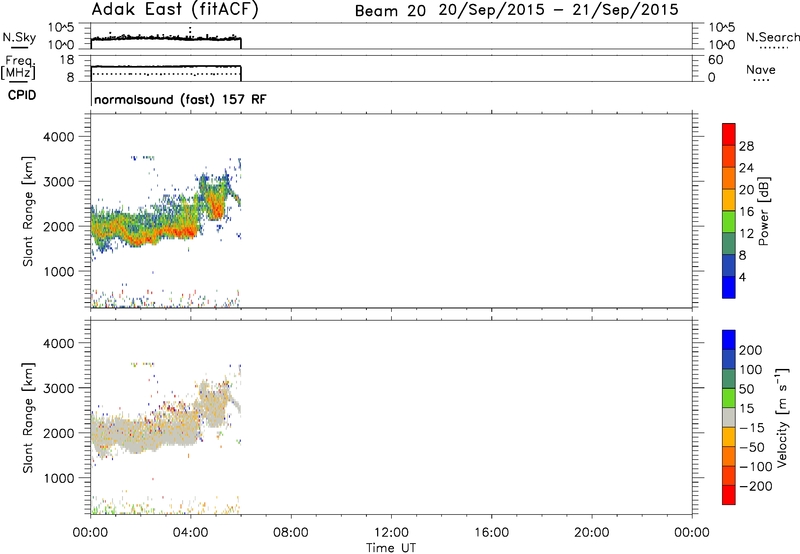This screenshot has width=800, height=554.
Task: Click the Slant Range label of the velocity panel
Action: click(28, 418)
